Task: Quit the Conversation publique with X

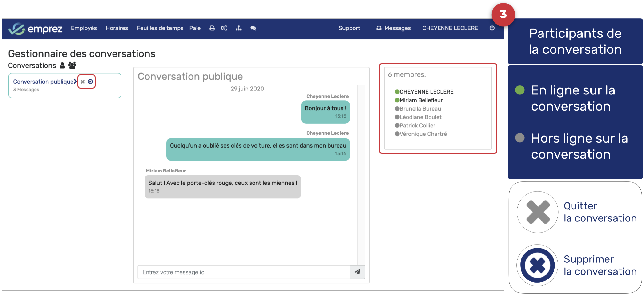Action: [x=82, y=82]
